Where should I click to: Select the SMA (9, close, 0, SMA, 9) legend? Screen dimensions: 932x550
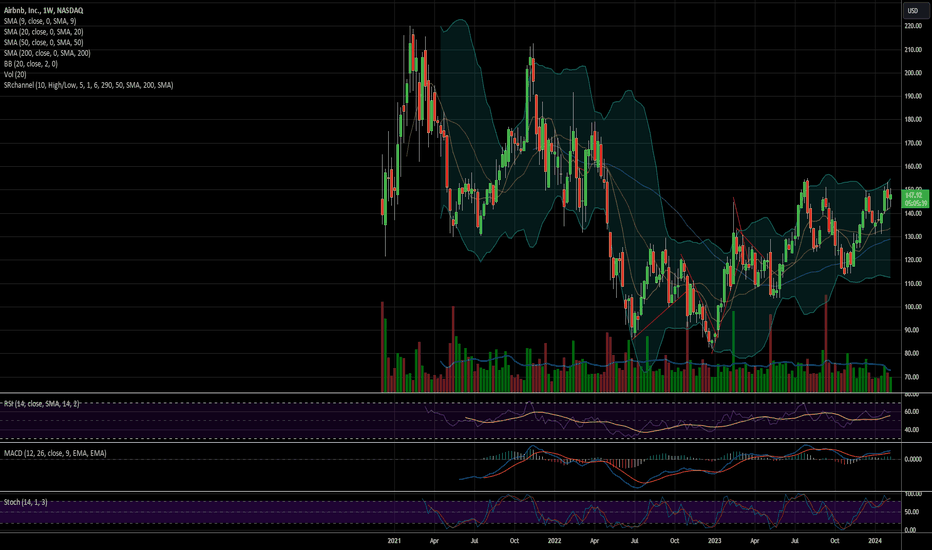[x=40, y=21]
